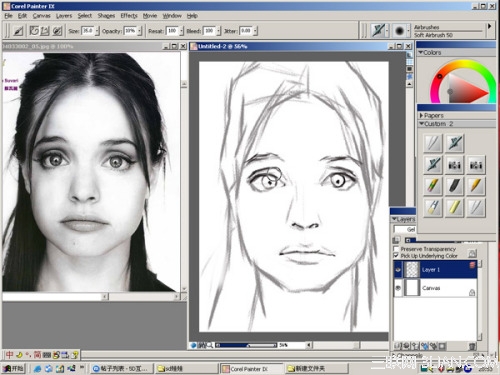The image size is (500, 375).
Task: Choose the black marker icon in Custom palette
Action: tap(455, 186)
